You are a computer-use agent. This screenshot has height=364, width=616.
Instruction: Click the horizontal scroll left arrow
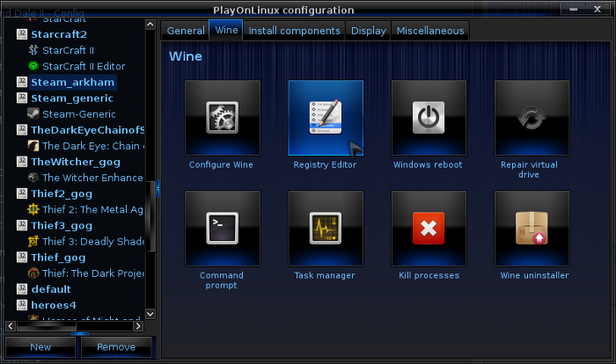click(11, 326)
